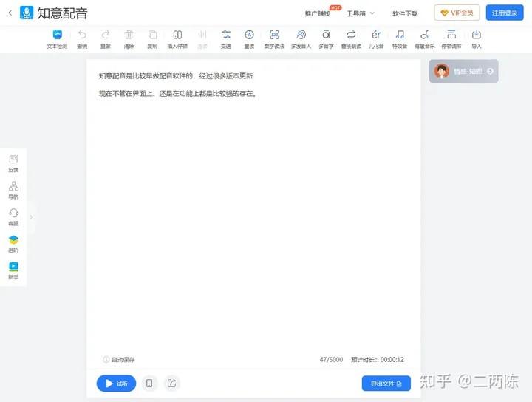Open 进阶 advanced tutorial in sidebar
Viewport: 532px width, 402px height.
point(13,244)
